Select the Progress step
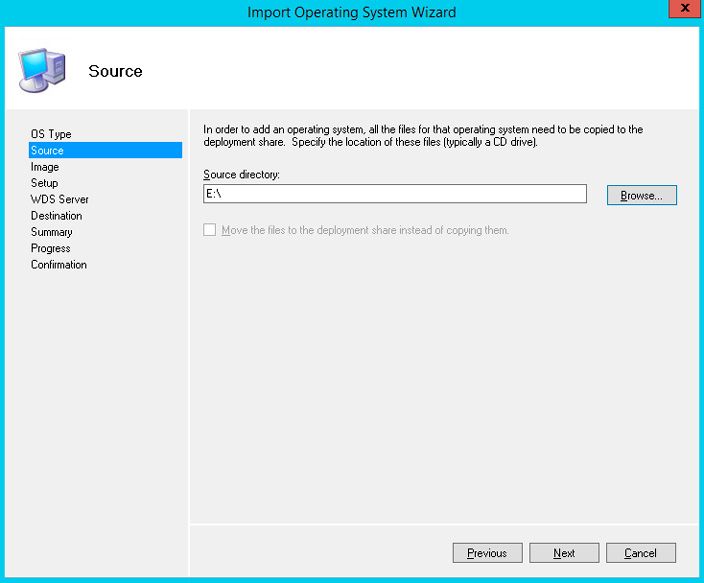Viewport: 704px width, 583px height. point(50,248)
